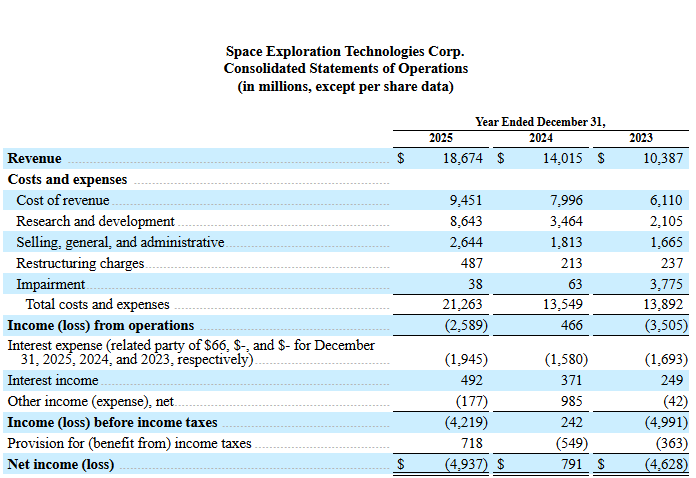Click the 'Year Ended December 31,' header
Screen dimensions: 696x478
coord(540,122)
